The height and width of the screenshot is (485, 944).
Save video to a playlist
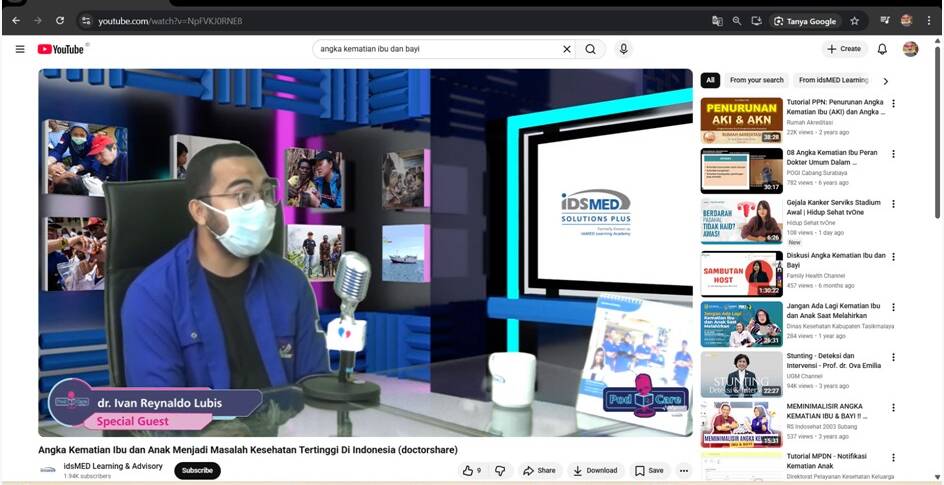click(649, 470)
